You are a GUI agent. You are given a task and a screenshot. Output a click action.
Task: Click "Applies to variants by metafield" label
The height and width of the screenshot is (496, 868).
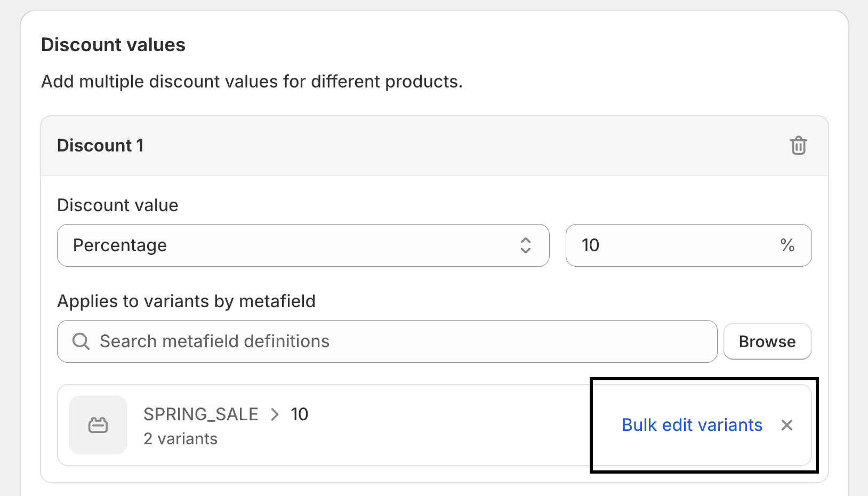186,301
